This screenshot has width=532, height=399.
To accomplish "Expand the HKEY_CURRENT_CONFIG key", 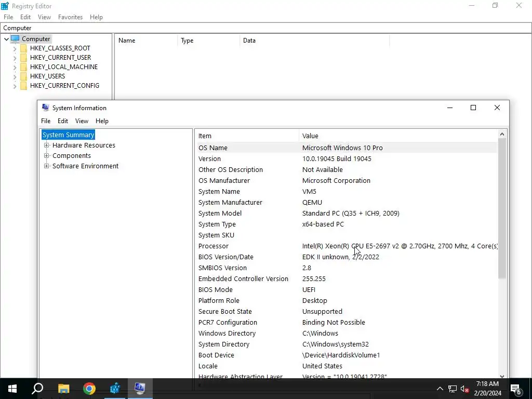I will [15, 86].
